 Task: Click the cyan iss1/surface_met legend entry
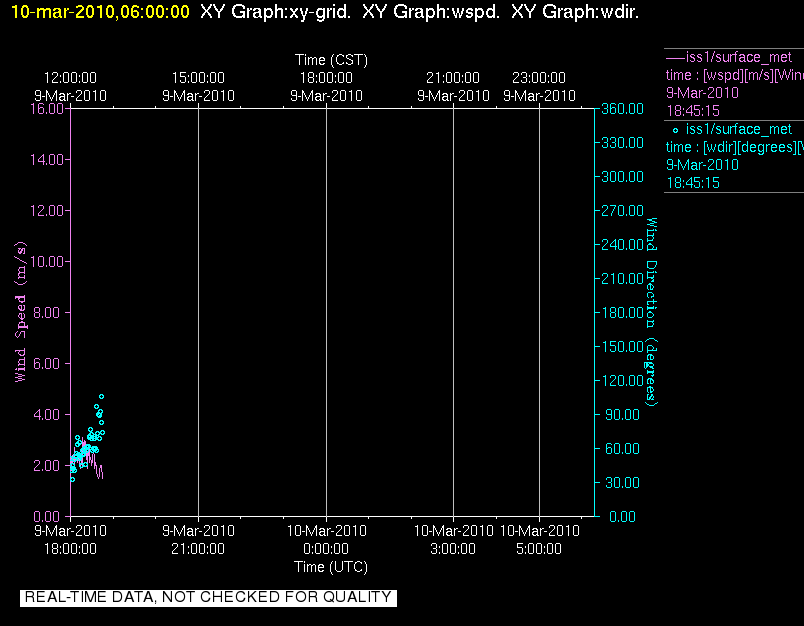click(739, 129)
